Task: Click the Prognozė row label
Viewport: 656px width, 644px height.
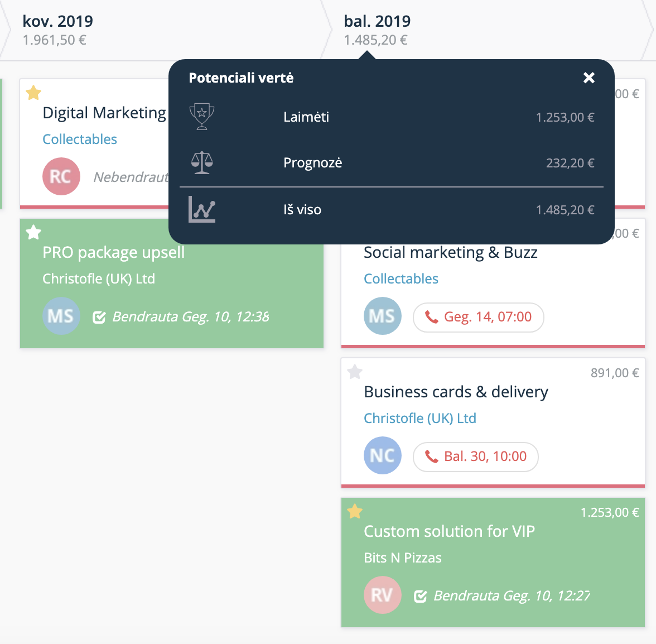Action: 312,163
